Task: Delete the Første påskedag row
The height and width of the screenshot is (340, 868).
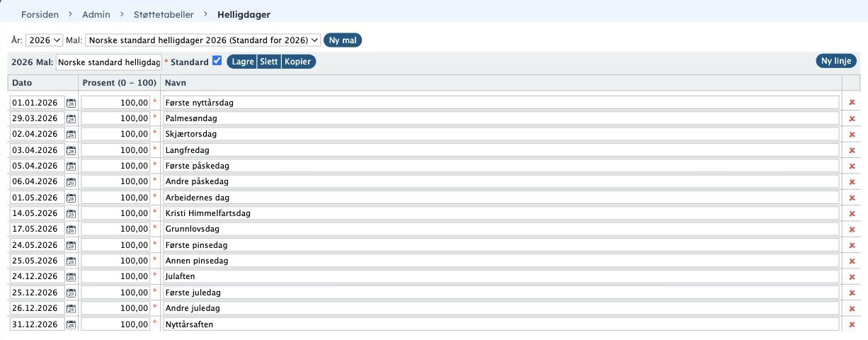Action: (x=852, y=166)
